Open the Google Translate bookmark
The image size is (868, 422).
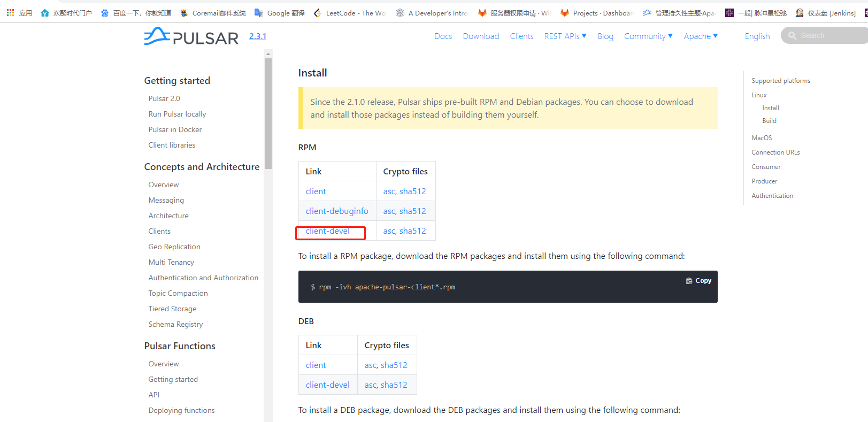[280, 13]
